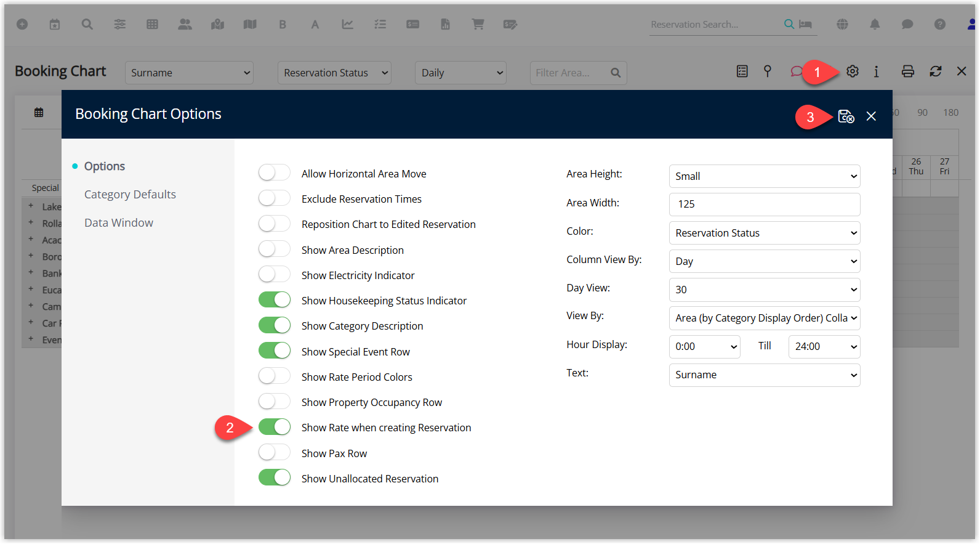Open the Surname dropdown on Booking Chart bar
Image resolution: width=980 pixels, height=544 pixels.
point(190,73)
